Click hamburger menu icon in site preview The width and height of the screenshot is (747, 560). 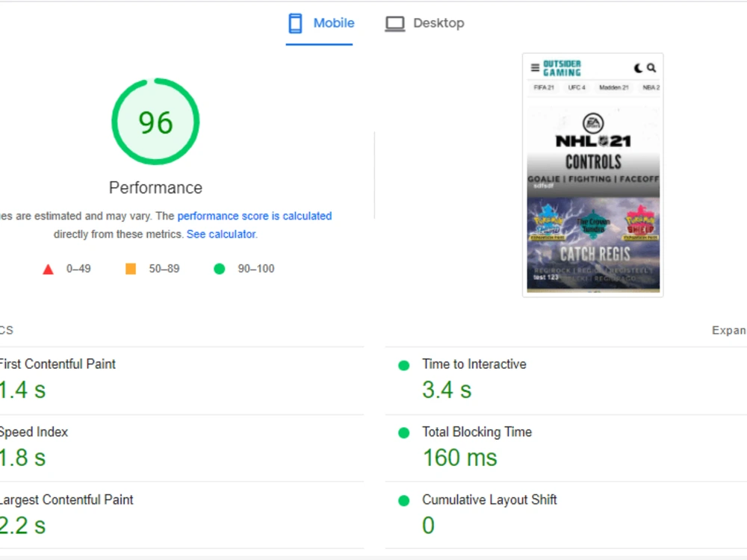point(535,68)
